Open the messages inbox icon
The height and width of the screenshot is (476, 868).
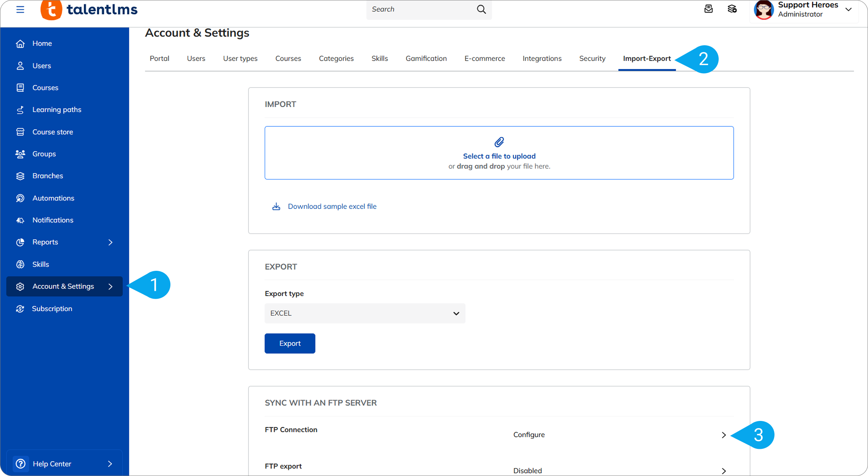click(x=709, y=9)
